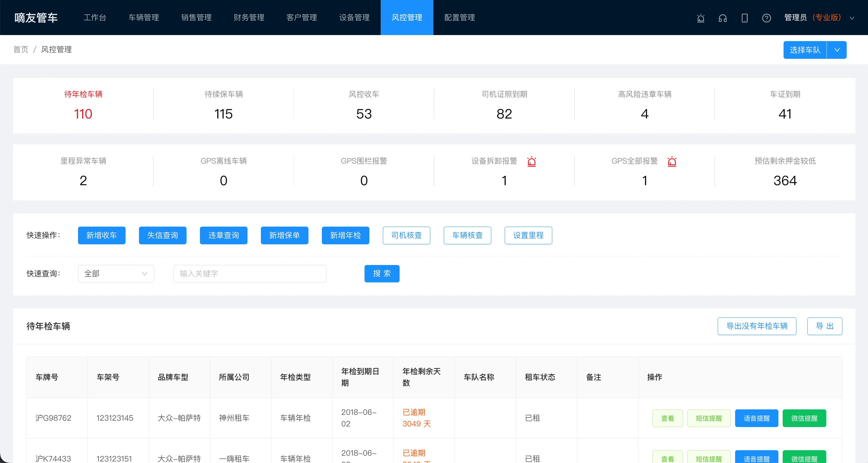This screenshot has height=463, width=868.
Task: Open the mobile phone icon in header
Action: click(744, 18)
